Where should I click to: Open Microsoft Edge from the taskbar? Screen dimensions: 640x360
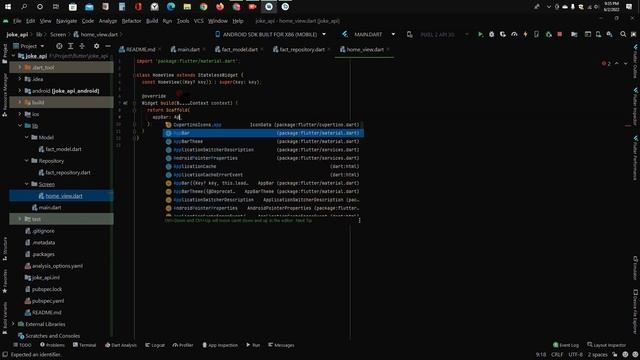pyautogui.click(x=171, y=7)
